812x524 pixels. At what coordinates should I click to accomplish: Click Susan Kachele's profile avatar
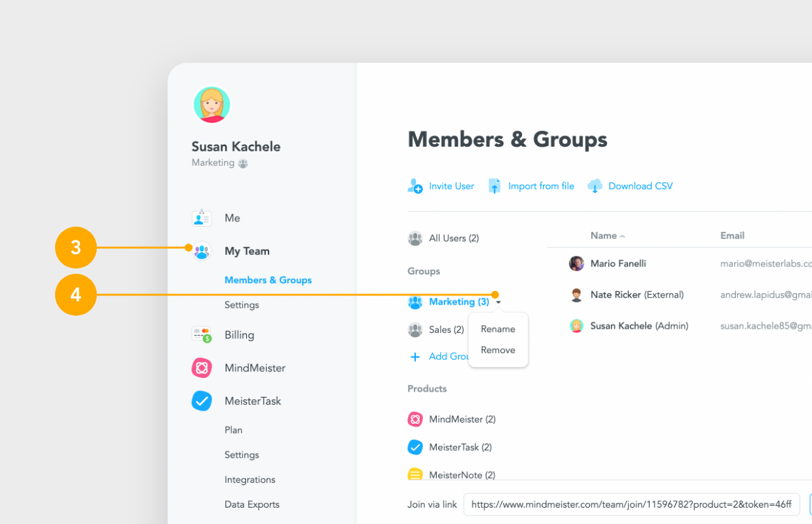(x=212, y=105)
